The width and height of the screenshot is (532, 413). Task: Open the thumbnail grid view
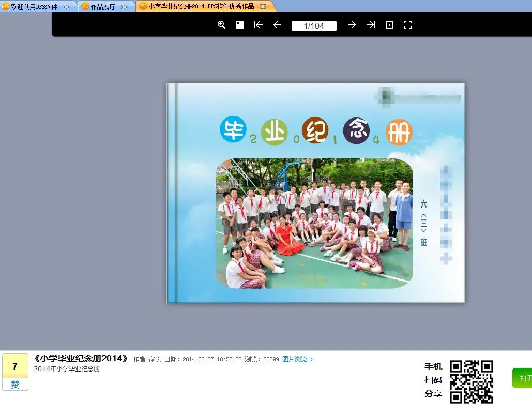(x=239, y=25)
